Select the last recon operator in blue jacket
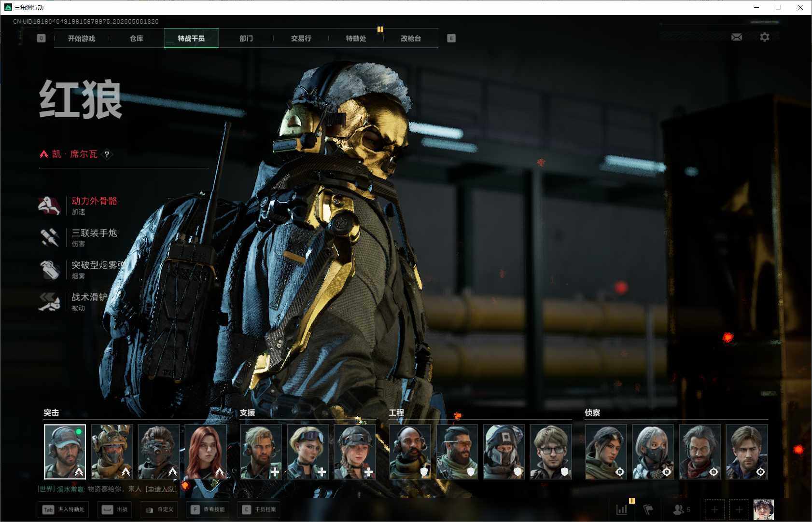This screenshot has height=522, width=812. click(x=747, y=452)
